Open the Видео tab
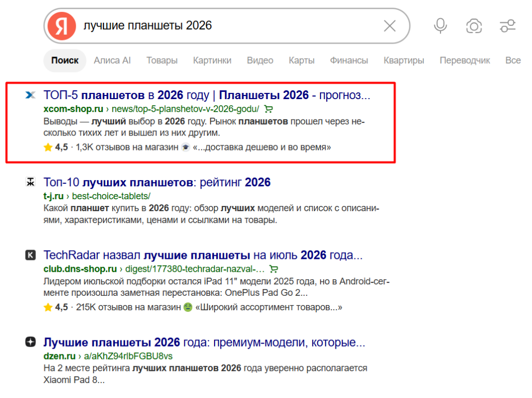Viewport: 532px width, 398px height. click(260, 60)
